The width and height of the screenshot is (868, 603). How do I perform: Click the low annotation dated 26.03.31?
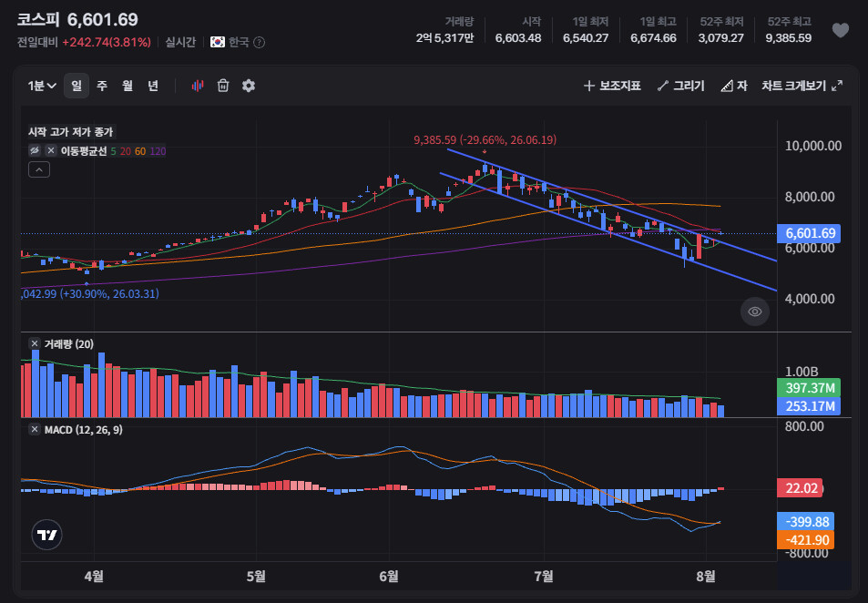coord(90,293)
